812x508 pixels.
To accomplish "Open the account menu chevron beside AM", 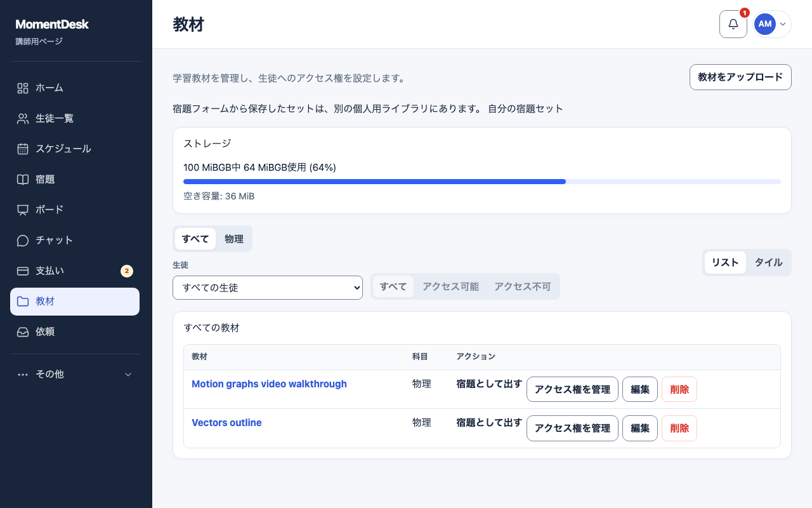I will coord(783,24).
